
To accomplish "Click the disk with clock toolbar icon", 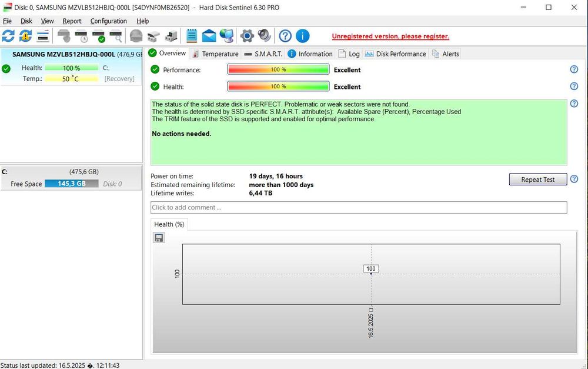I will click(x=81, y=36).
